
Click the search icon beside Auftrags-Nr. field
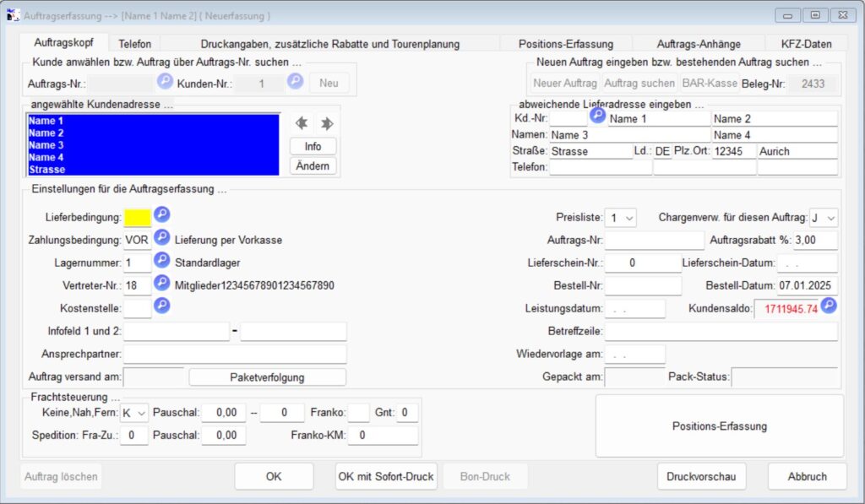click(x=166, y=82)
